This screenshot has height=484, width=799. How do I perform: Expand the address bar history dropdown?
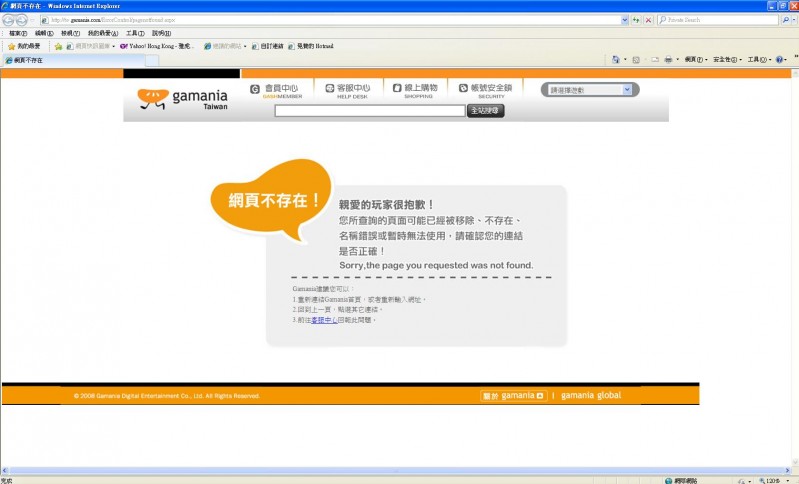pos(623,20)
